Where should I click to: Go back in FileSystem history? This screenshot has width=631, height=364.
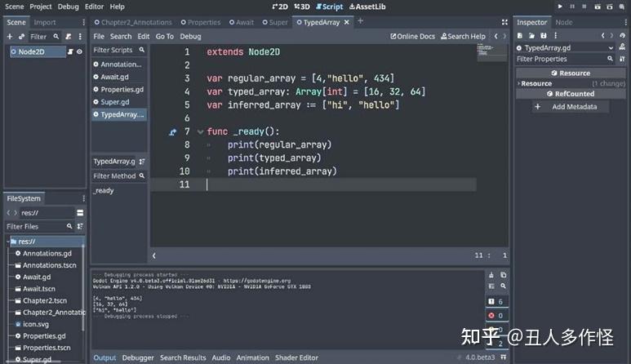pos(8,212)
